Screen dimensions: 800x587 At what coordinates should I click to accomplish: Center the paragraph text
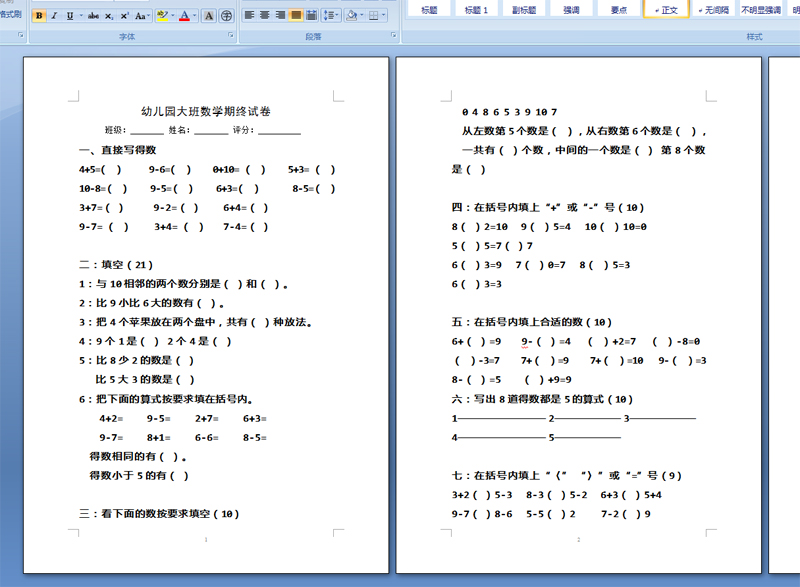point(265,15)
